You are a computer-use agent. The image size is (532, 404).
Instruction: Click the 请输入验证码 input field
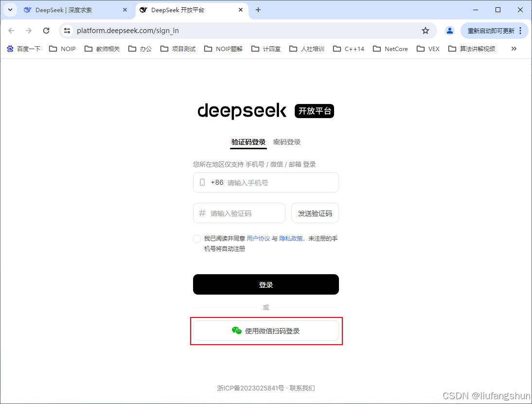239,213
